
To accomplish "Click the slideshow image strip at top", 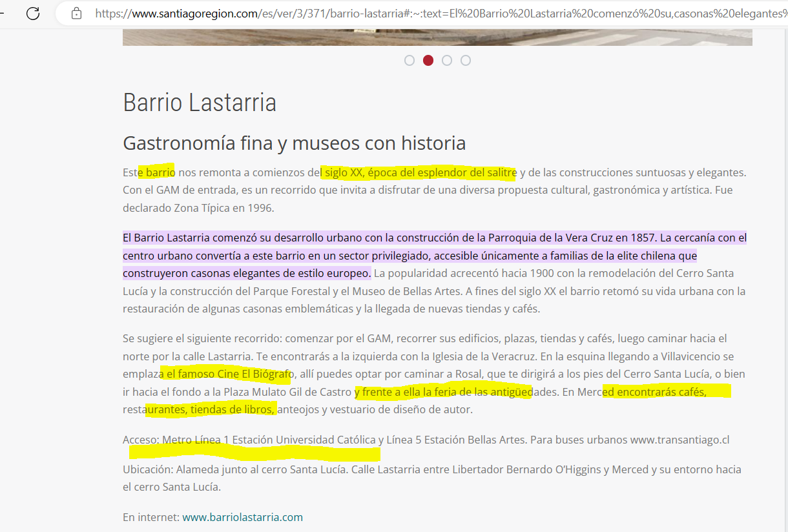I will tap(437, 37).
